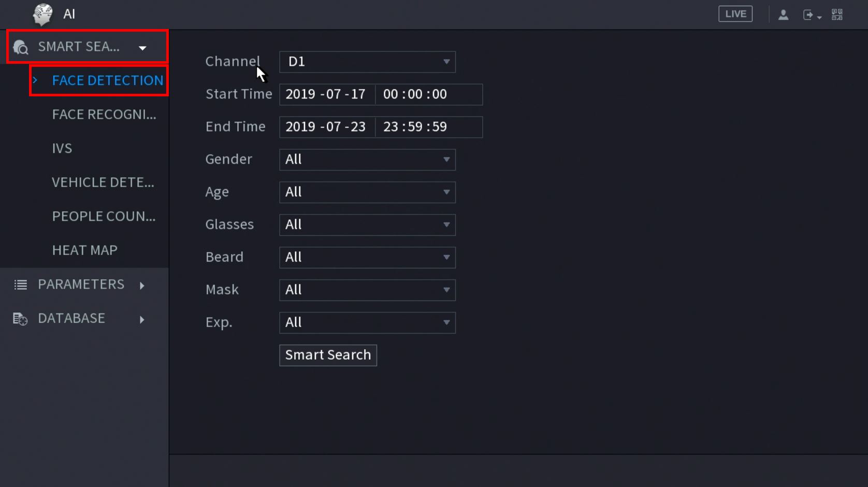Screen dimensions: 868x487
Task: Open the Gender dropdown
Action: pos(367,160)
